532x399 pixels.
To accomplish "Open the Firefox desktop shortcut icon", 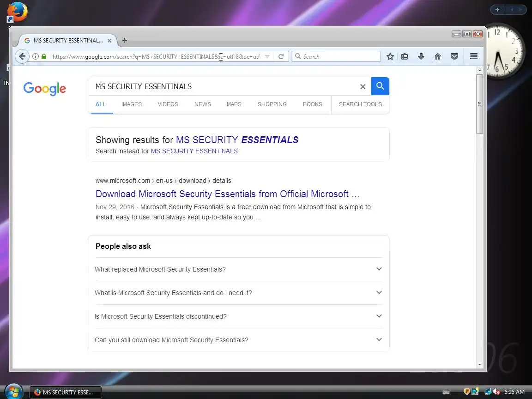I will [x=16, y=12].
